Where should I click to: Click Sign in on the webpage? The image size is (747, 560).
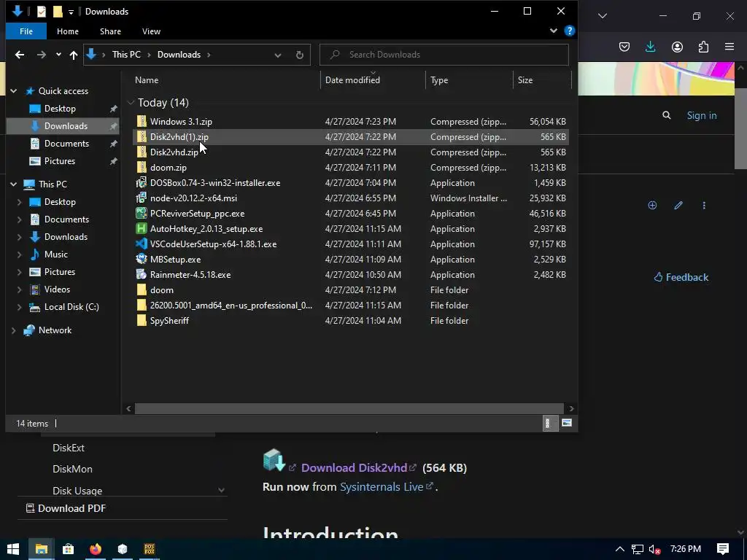[701, 115]
